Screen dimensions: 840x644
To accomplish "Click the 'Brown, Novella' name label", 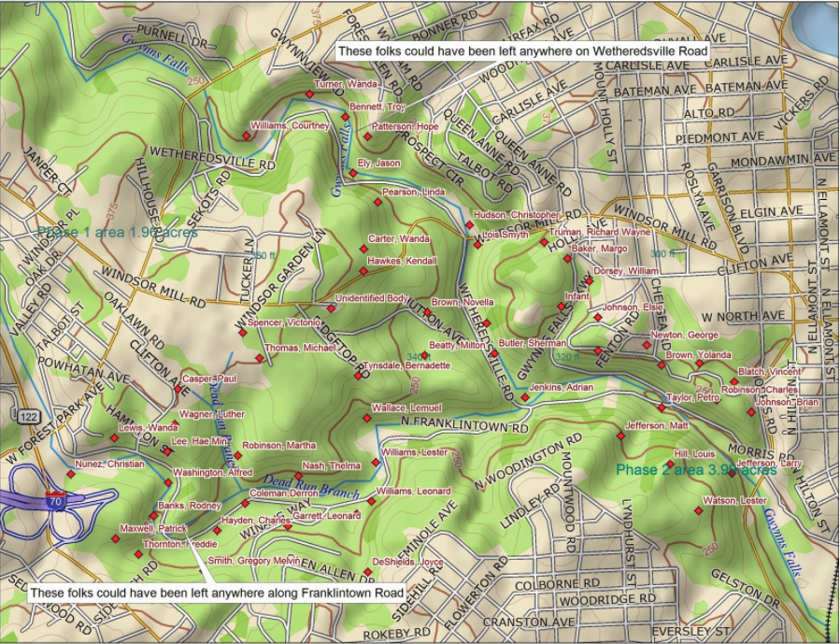I will click(463, 302).
